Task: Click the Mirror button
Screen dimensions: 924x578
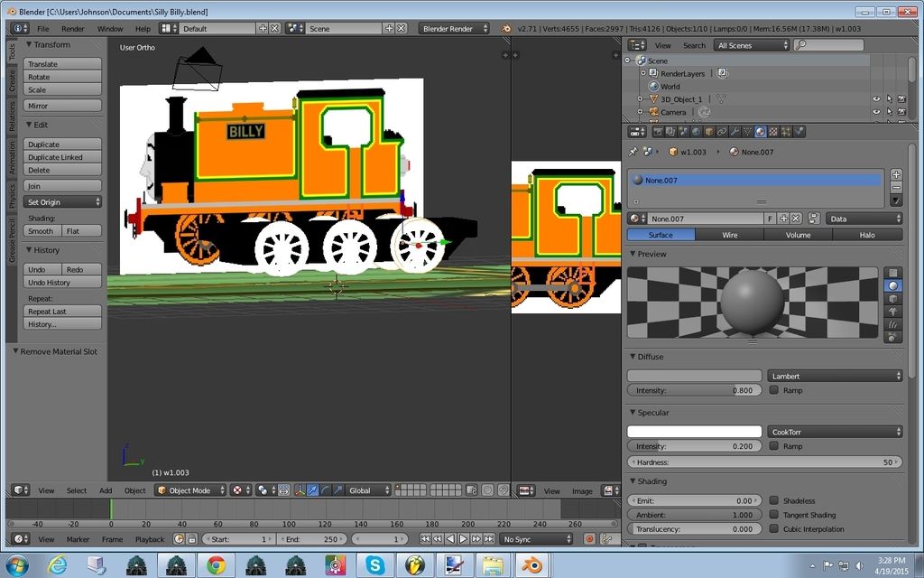Action: (62, 106)
